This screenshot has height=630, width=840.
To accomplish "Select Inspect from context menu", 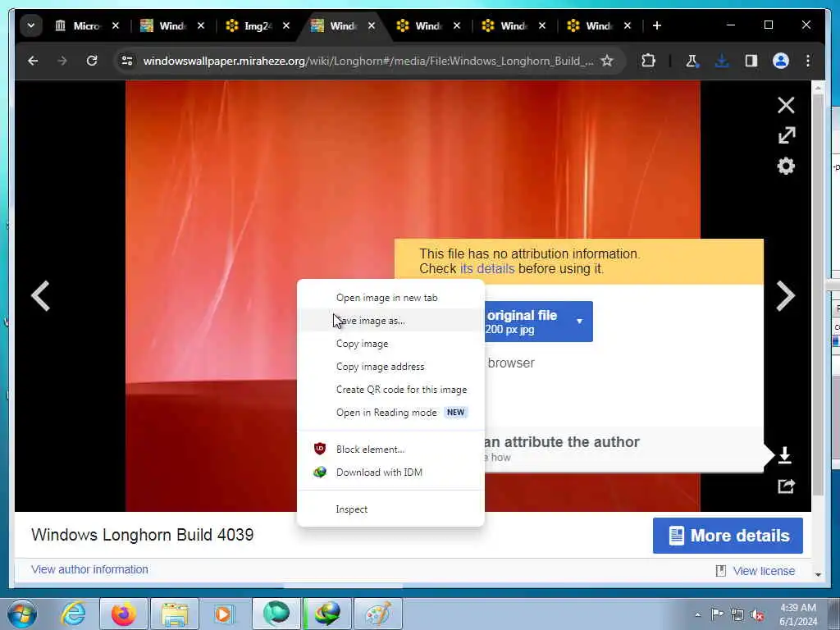I will tap(390, 509).
